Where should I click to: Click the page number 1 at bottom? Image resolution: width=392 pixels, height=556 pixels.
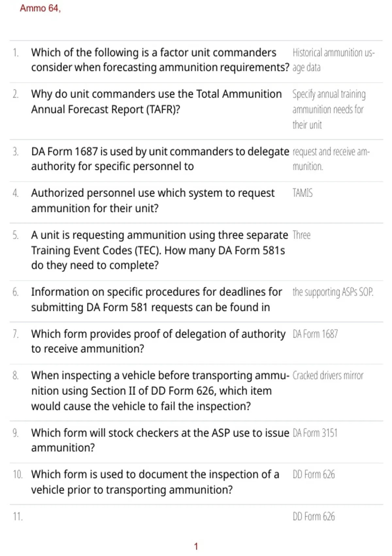(196, 546)
